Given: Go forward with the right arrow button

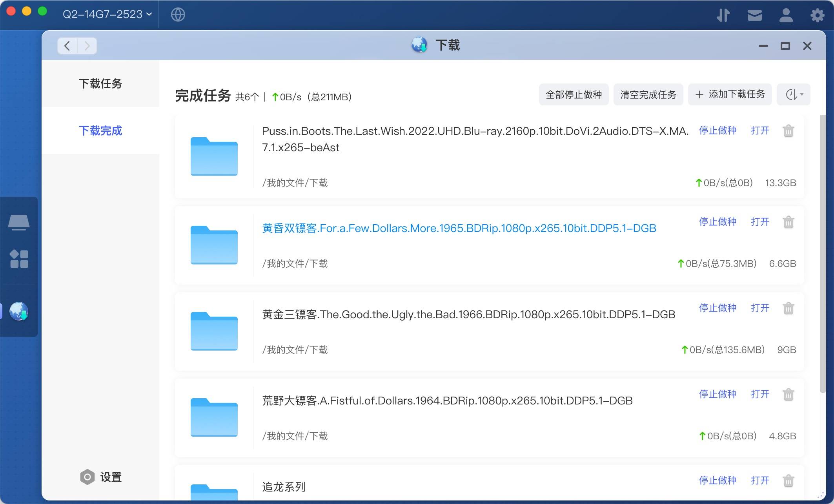Looking at the screenshot, I should 87,46.
